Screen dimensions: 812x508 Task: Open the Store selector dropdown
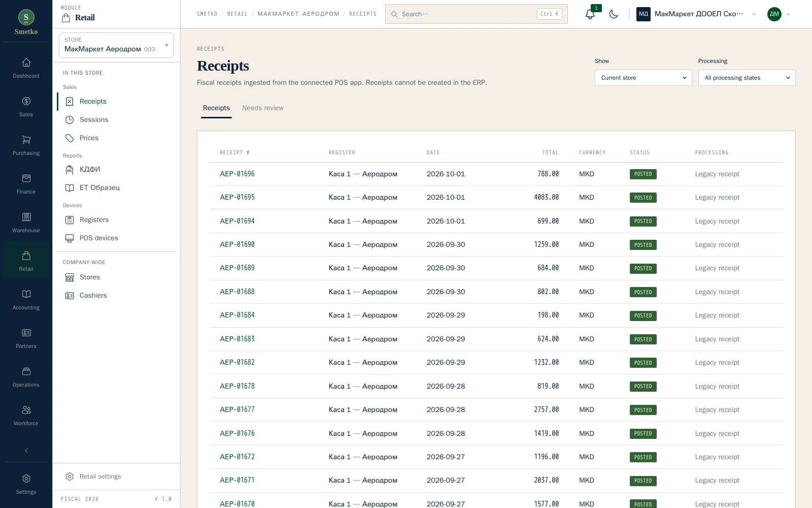tap(116, 45)
